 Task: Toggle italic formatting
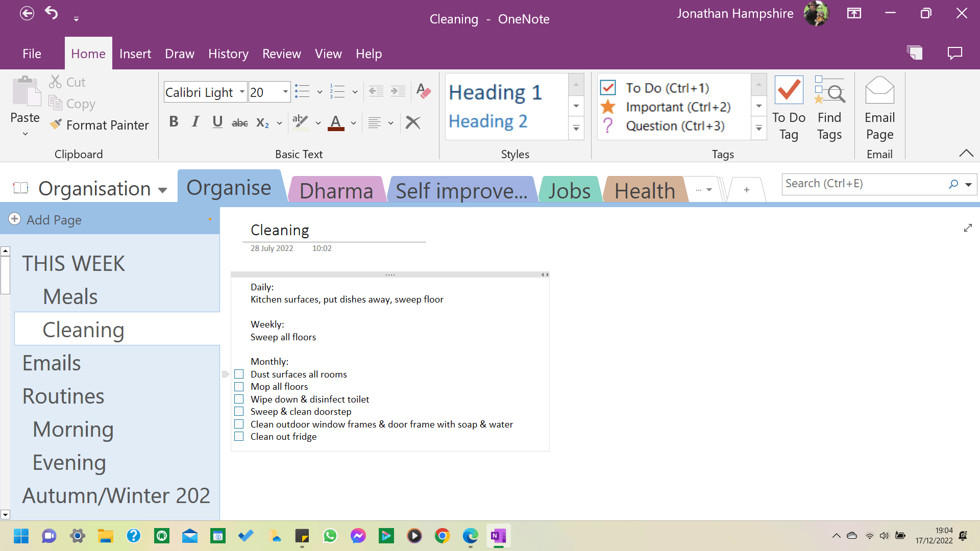[195, 122]
